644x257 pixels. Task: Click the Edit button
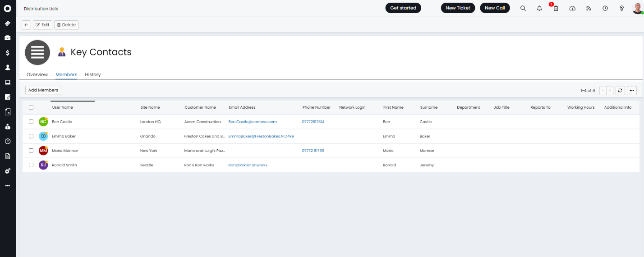pos(42,25)
